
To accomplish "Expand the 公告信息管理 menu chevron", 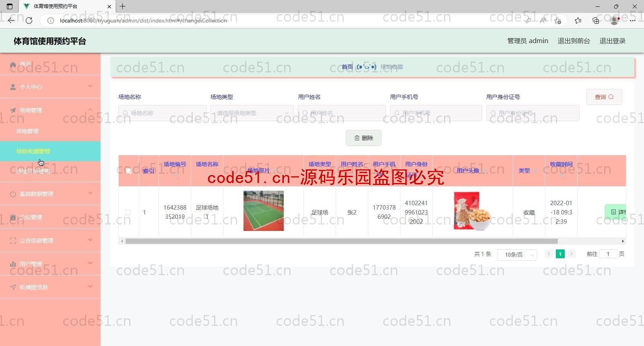I will [90, 240].
